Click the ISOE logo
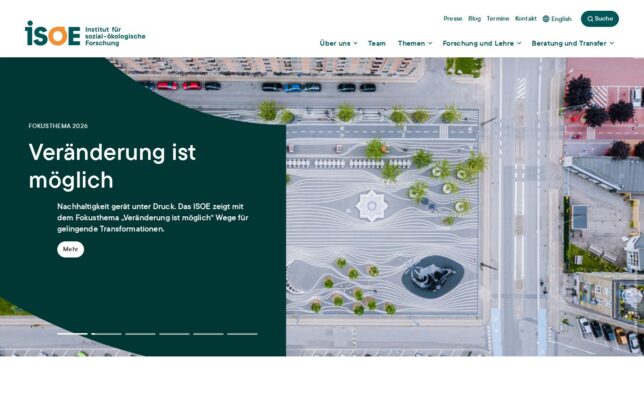Image resolution: width=644 pixels, height=403 pixels. 85,34
